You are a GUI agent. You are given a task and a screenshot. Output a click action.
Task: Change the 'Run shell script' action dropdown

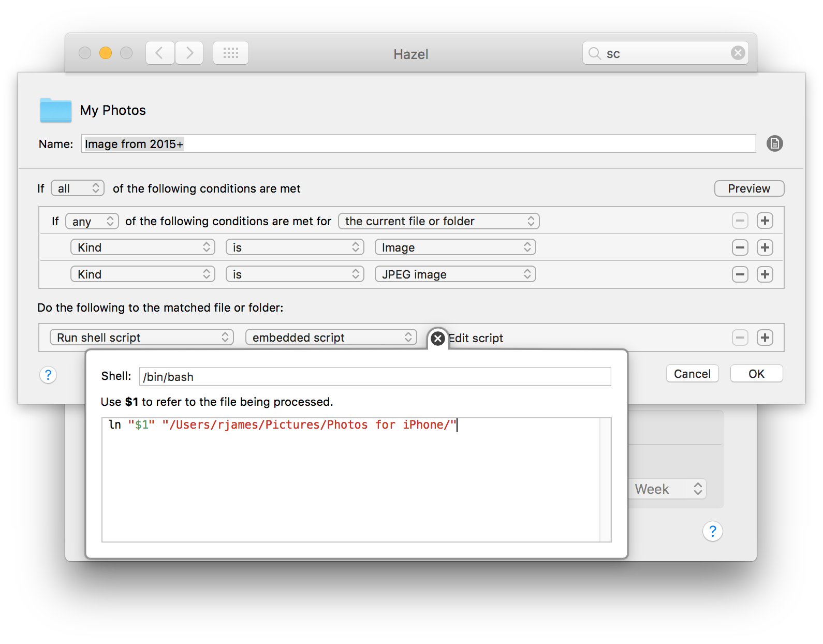click(142, 338)
